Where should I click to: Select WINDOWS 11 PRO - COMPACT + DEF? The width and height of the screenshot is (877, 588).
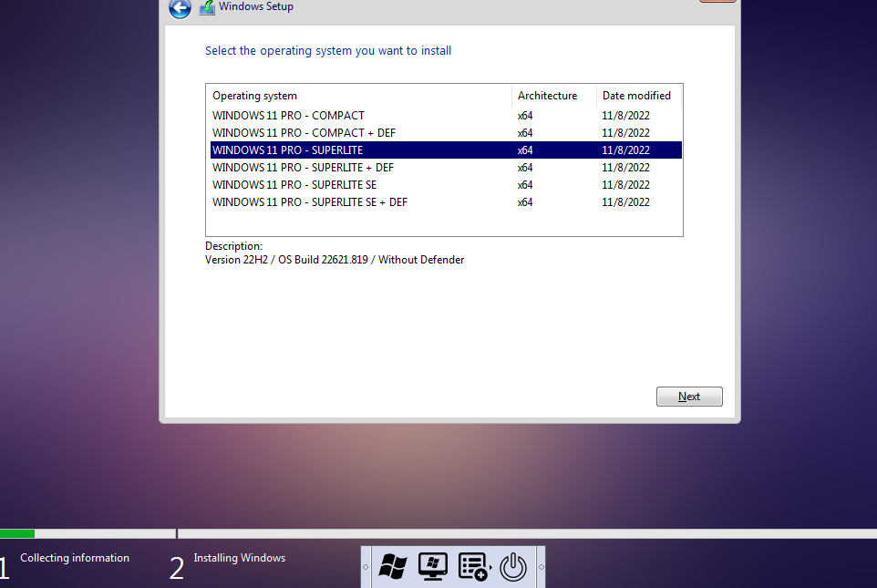point(446,132)
